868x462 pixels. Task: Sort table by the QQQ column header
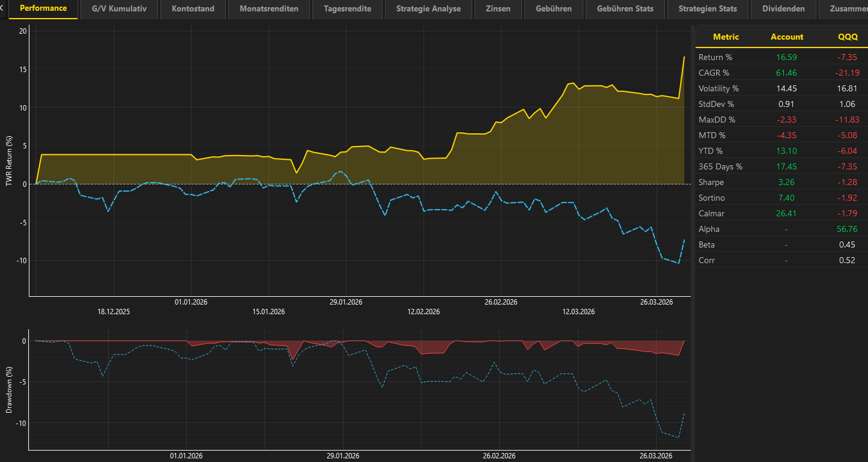(848, 37)
